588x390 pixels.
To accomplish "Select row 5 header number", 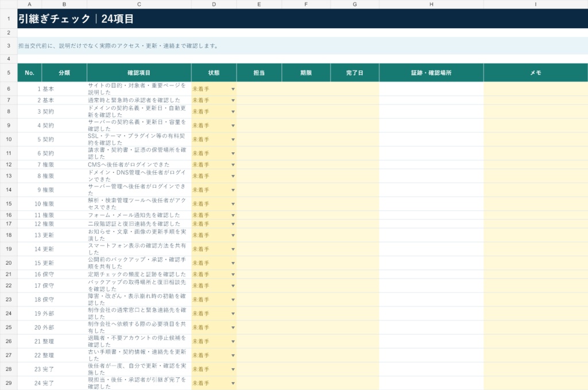I will tap(9, 73).
